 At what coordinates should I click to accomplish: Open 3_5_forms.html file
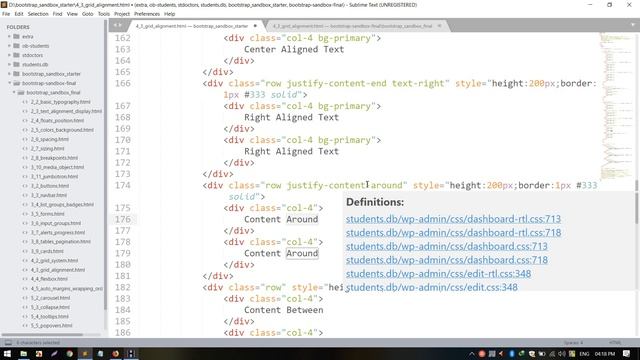pyautogui.click(x=47, y=214)
